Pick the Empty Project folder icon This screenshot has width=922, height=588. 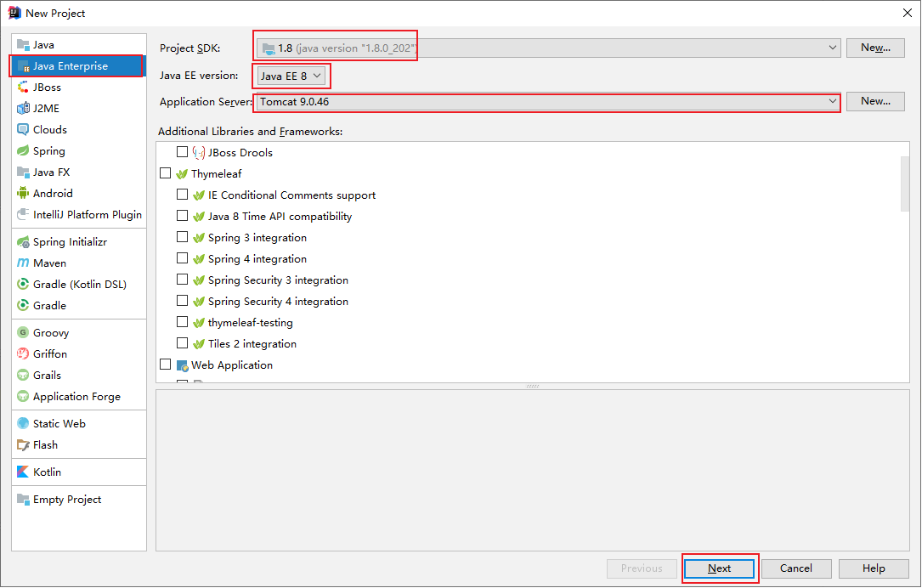pos(23,500)
